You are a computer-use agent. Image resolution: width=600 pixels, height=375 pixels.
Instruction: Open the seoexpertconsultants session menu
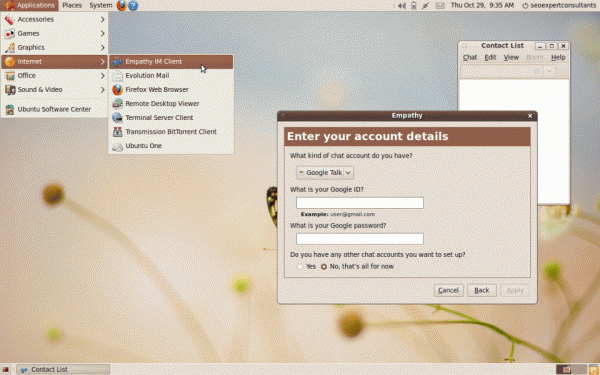(559, 5)
